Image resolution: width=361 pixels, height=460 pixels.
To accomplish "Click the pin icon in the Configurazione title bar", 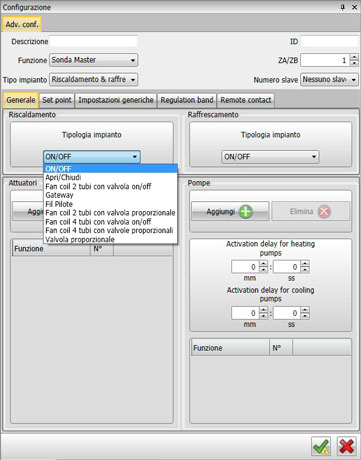I will click(x=343, y=7).
